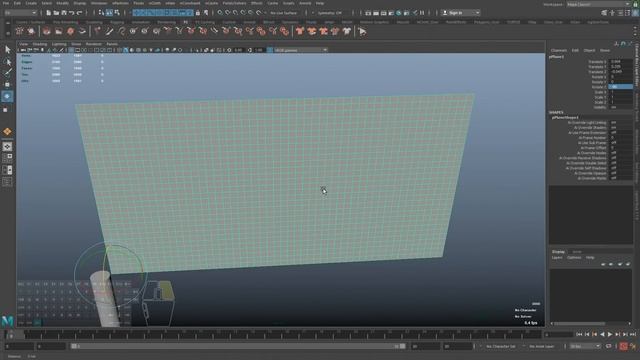
Task: Open the viewport color space gamma dropdown
Action: [300, 50]
